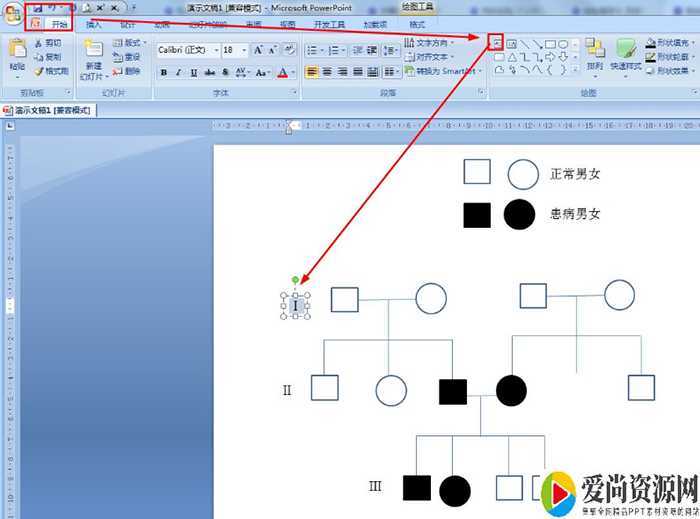Switch to the Insert (插入) tab
The height and width of the screenshot is (519, 700).
[94, 23]
